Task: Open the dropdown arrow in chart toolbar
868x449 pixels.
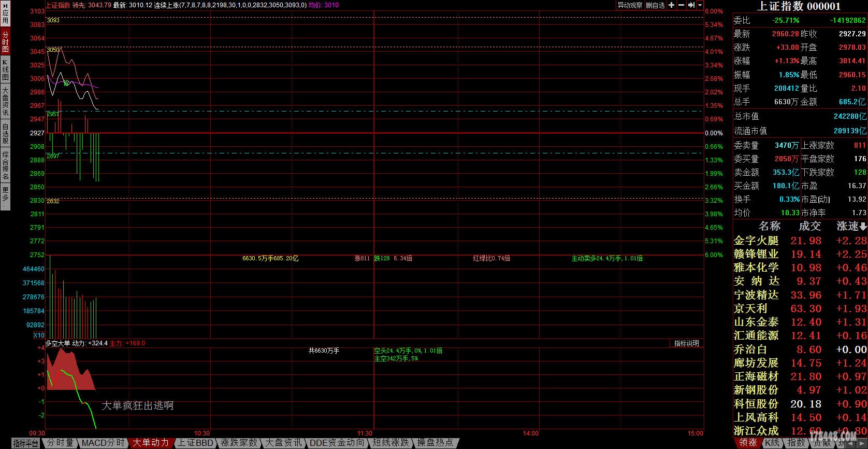Action: point(700,5)
